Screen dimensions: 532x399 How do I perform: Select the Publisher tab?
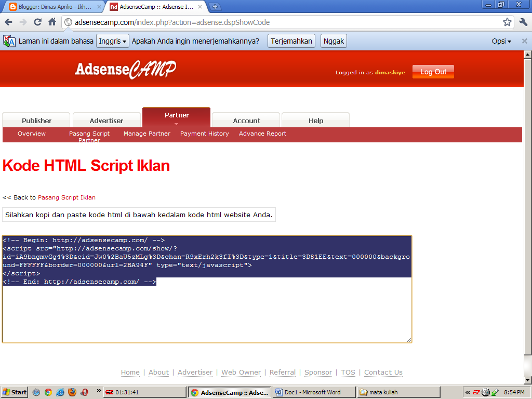(x=36, y=121)
